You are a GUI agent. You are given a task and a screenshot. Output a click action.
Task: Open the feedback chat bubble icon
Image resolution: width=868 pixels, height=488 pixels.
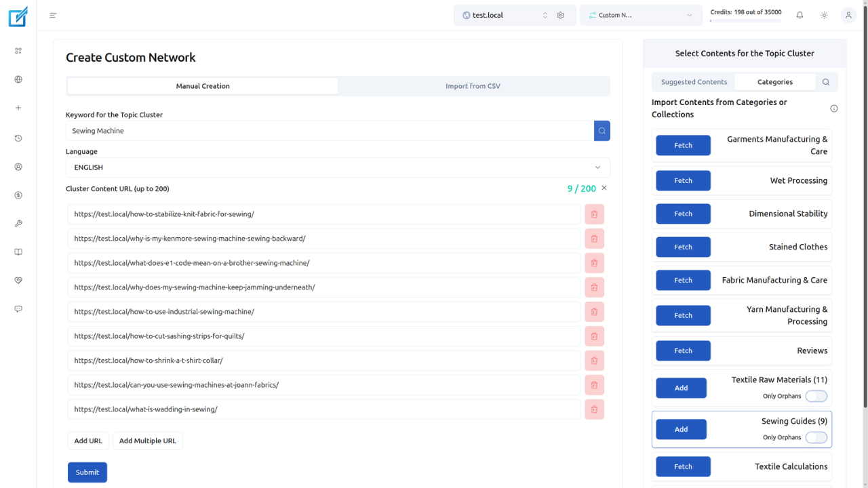point(18,309)
